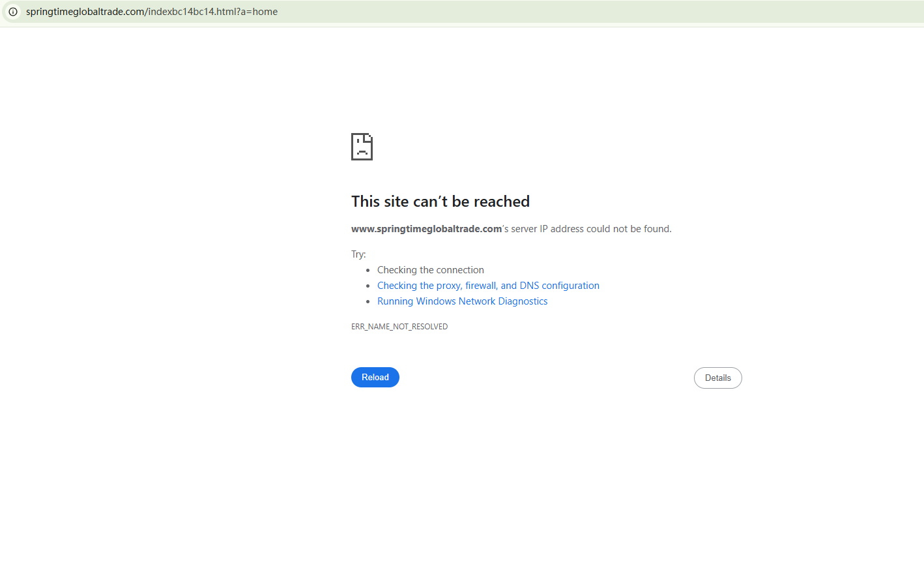Click the sad page error icon
This screenshot has height=585, width=924.
pyautogui.click(x=362, y=147)
